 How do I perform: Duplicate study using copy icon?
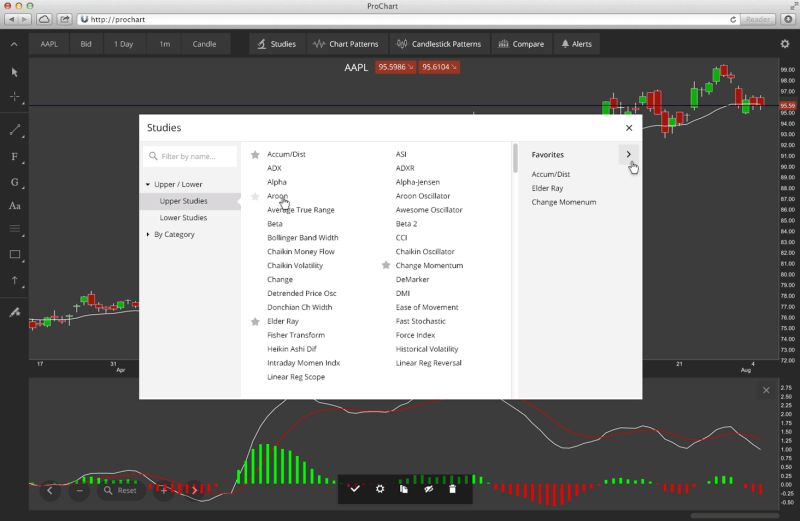tap(404, 489)
